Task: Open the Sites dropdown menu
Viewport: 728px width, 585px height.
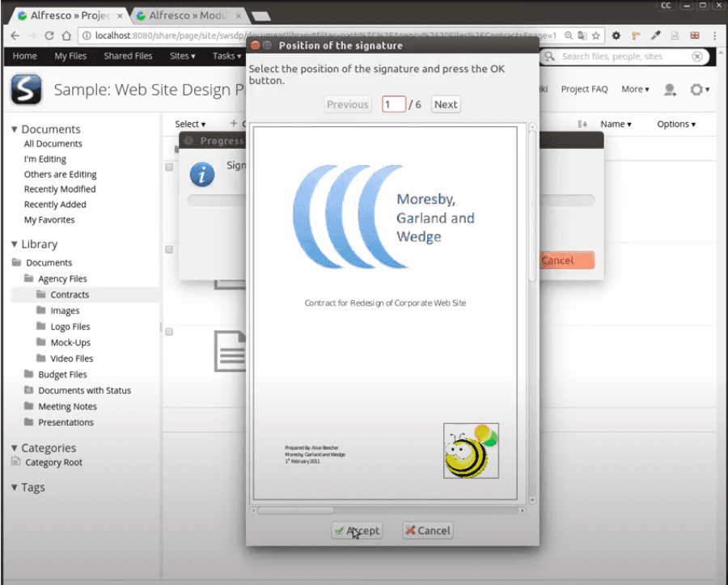Action: click(x=182, y=56)
